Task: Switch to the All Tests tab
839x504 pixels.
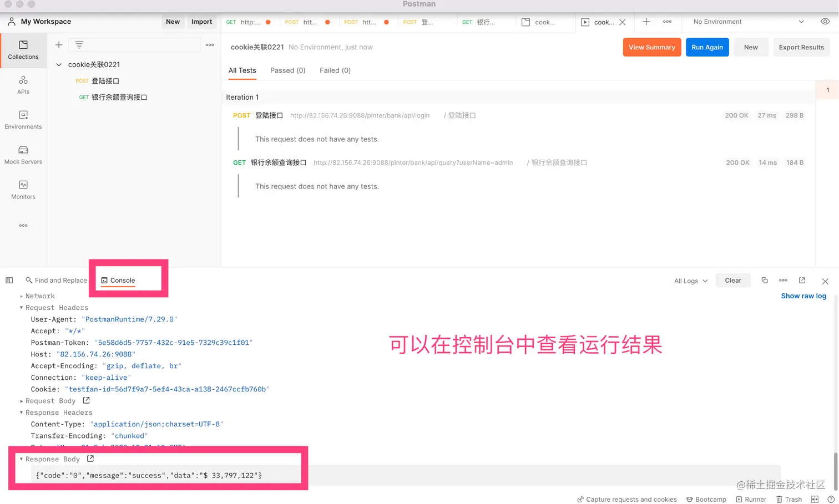Action: point(242,70)
